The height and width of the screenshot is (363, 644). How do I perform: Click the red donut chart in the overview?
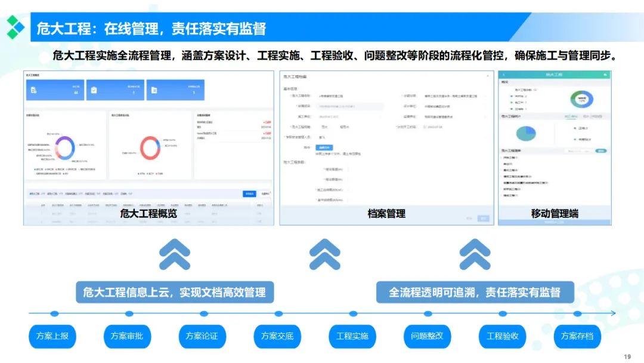(x=150, y=147)
